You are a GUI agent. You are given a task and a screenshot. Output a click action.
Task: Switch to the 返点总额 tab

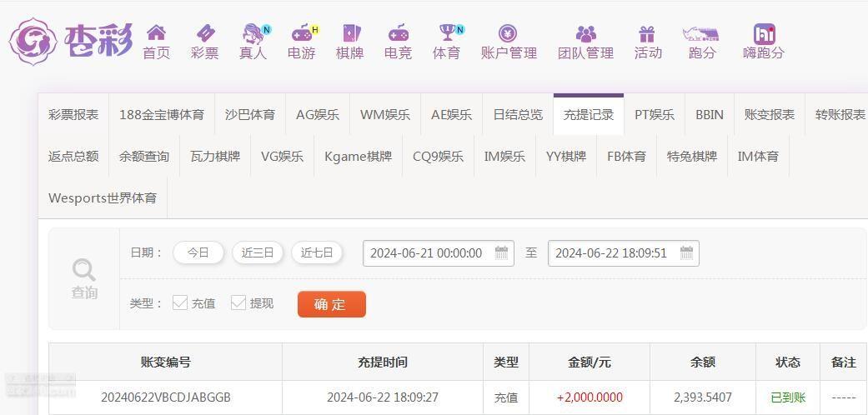tap(73, 157)
